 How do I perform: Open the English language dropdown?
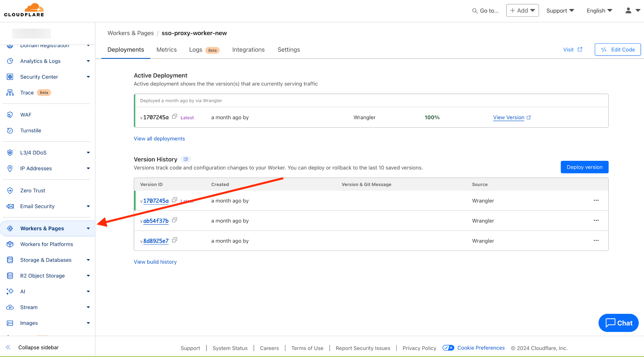[599, 10]
